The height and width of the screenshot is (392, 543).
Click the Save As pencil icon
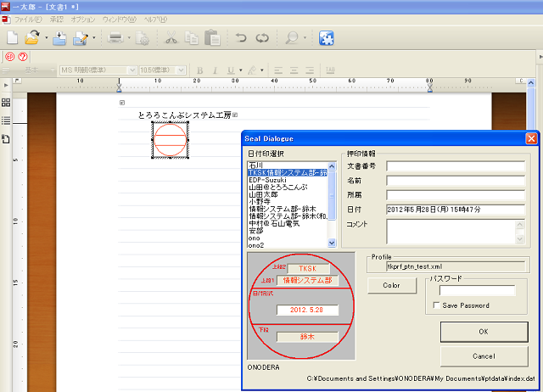click(81, 38)
